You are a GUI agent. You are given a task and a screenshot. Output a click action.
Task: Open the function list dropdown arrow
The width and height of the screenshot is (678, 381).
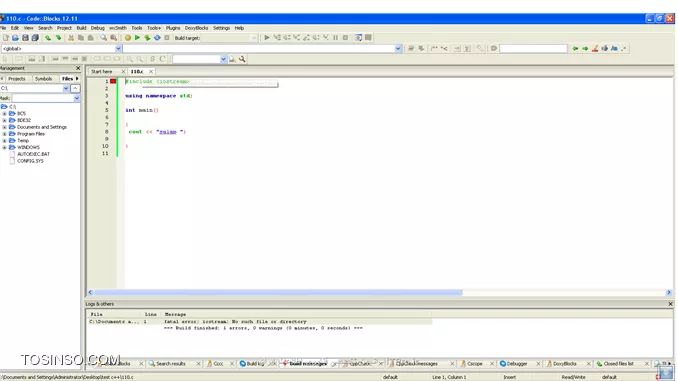point(398,49)
